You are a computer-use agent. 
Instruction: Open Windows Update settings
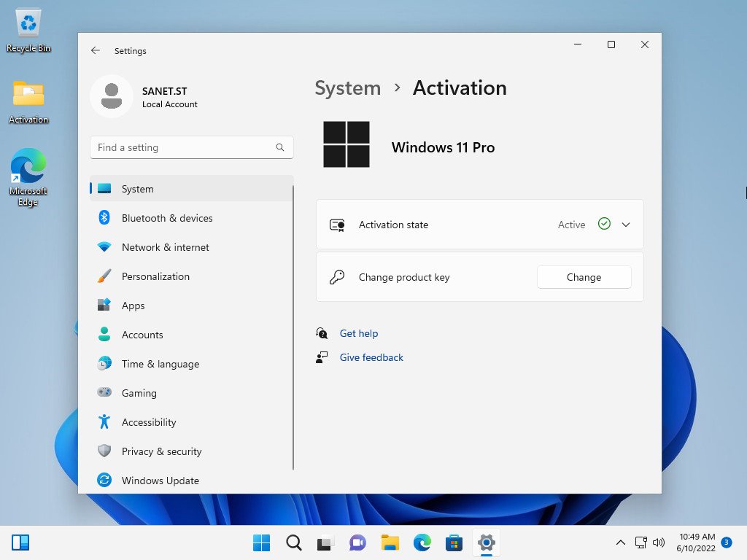pos(192,481)
